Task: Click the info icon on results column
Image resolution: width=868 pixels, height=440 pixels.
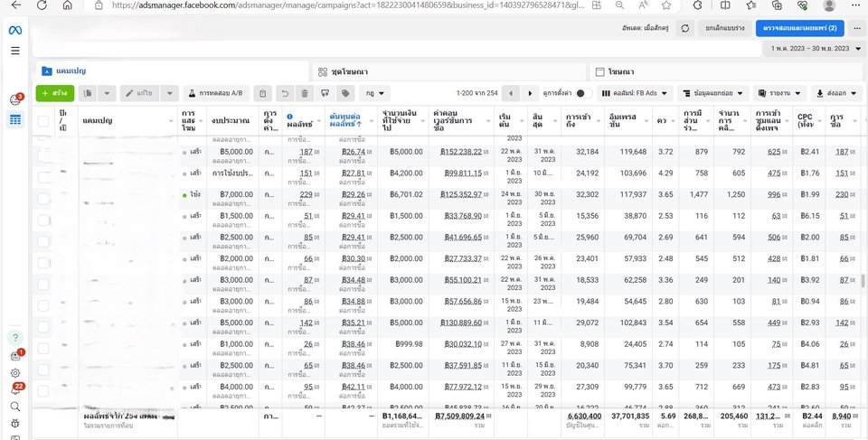Action: coord(289,117)
